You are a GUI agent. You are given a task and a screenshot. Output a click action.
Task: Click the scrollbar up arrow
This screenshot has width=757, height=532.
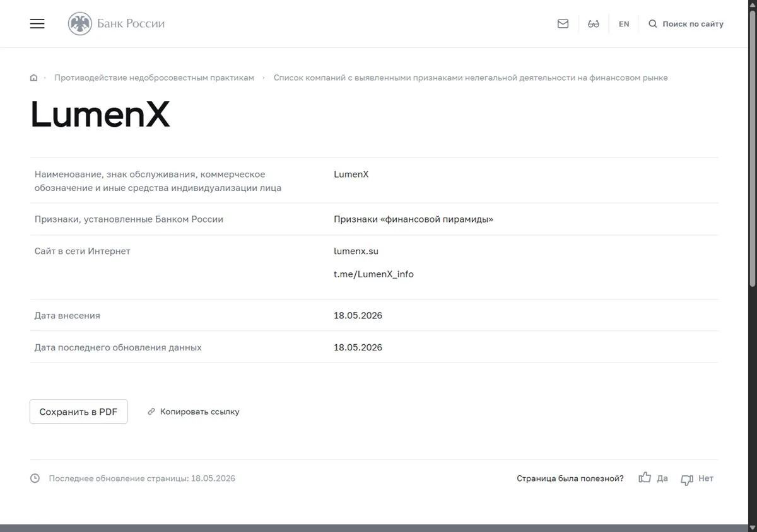(752, 4)
